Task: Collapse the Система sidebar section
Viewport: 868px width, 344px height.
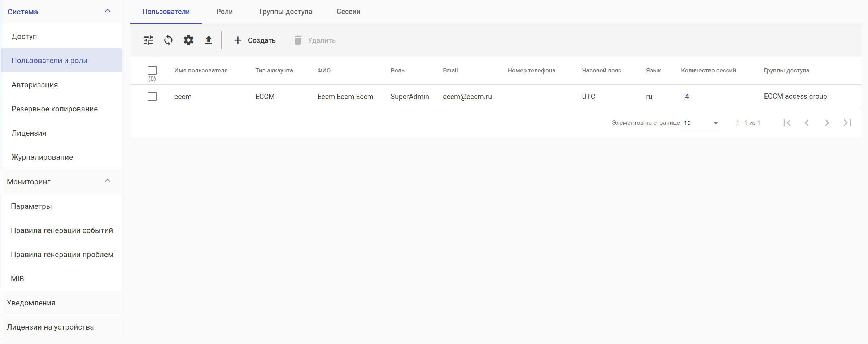Action: 108,11
